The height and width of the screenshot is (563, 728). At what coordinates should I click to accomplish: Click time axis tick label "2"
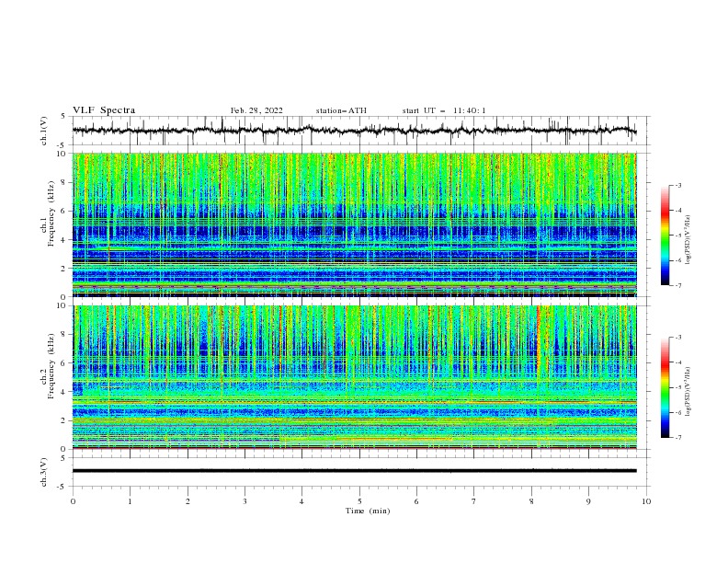click(x=188, y=501)
